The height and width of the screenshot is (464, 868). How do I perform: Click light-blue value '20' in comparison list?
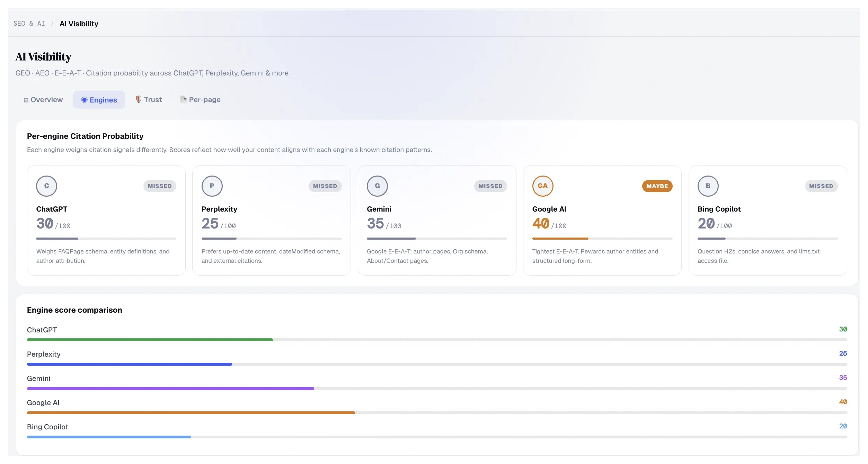point(843,426)
